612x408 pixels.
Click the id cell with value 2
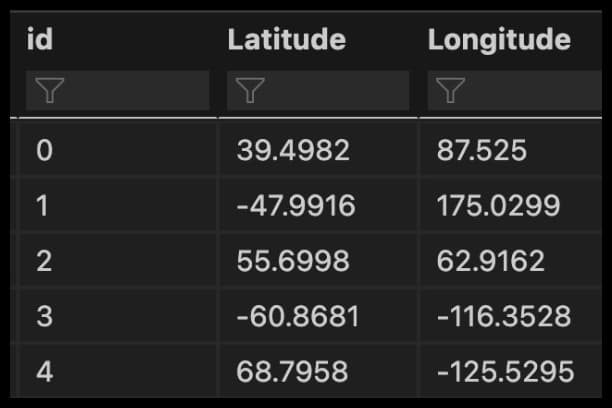[44, 261]
